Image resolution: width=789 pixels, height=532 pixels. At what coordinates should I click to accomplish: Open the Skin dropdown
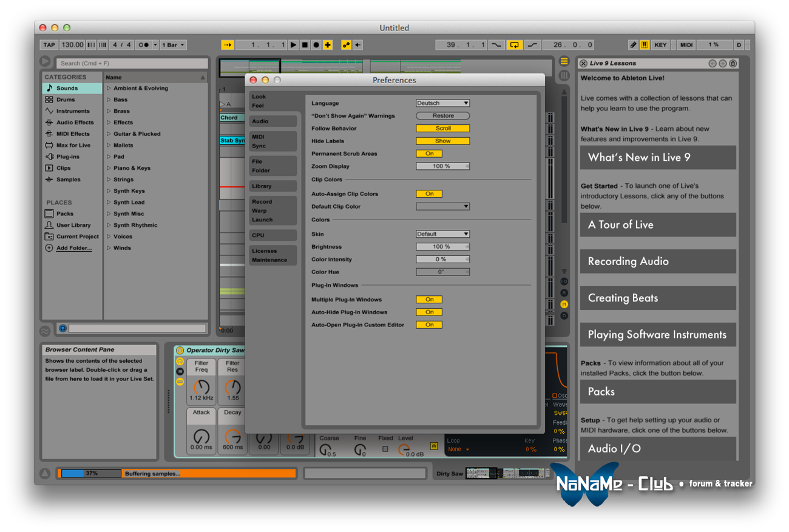pos(442,234)
